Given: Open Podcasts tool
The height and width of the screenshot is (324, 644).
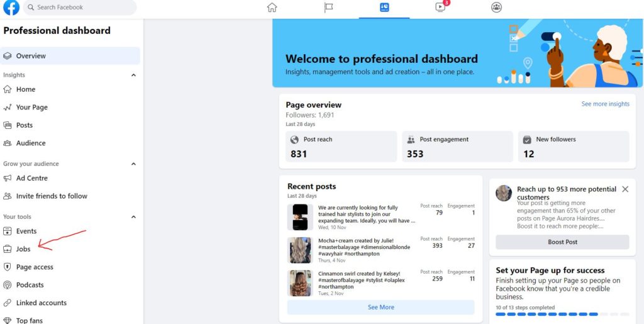Looking at the screenshot, I should [x=70, y=284].
